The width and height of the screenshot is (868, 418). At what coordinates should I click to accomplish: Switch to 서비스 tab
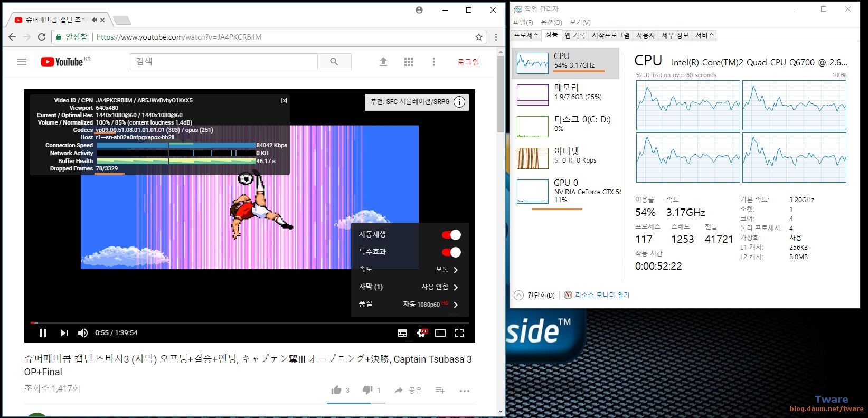point(704,35)
